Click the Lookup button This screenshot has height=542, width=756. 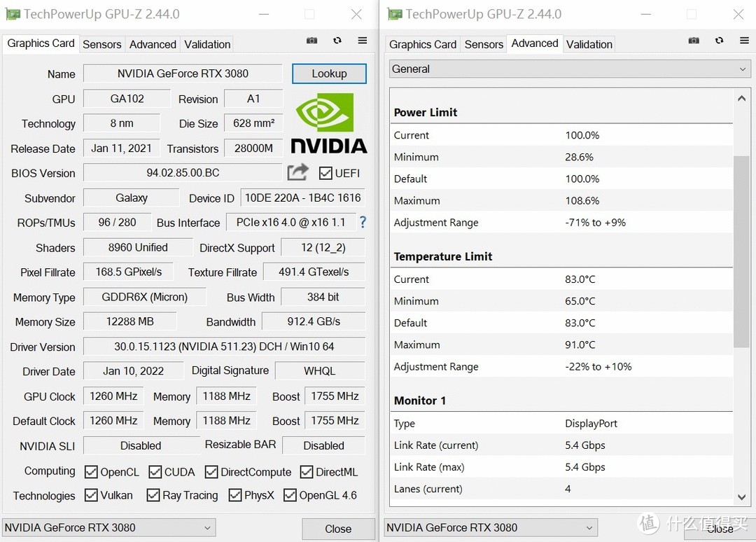[329, 74]
